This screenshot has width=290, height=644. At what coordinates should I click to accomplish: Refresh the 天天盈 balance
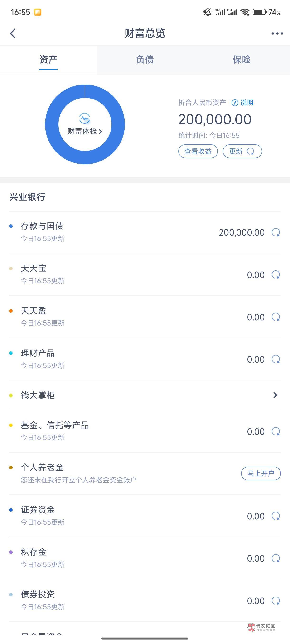pyautogui.click(x=276, y=317)
